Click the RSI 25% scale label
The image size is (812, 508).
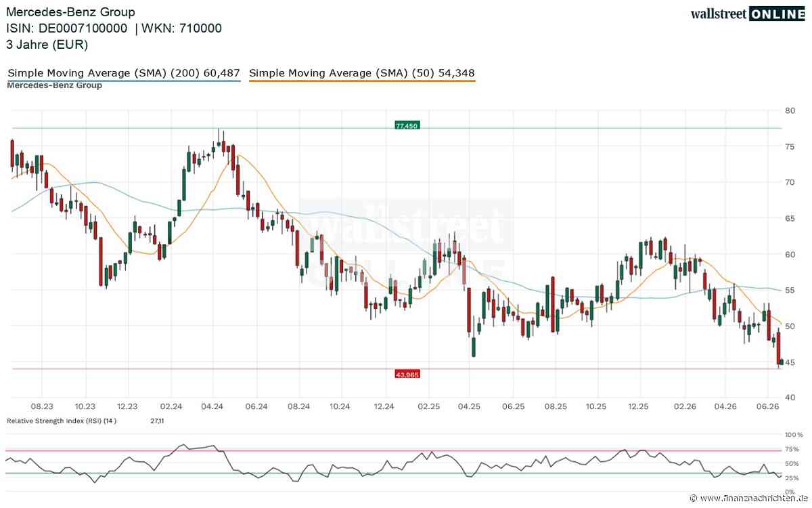click(792, 478)
